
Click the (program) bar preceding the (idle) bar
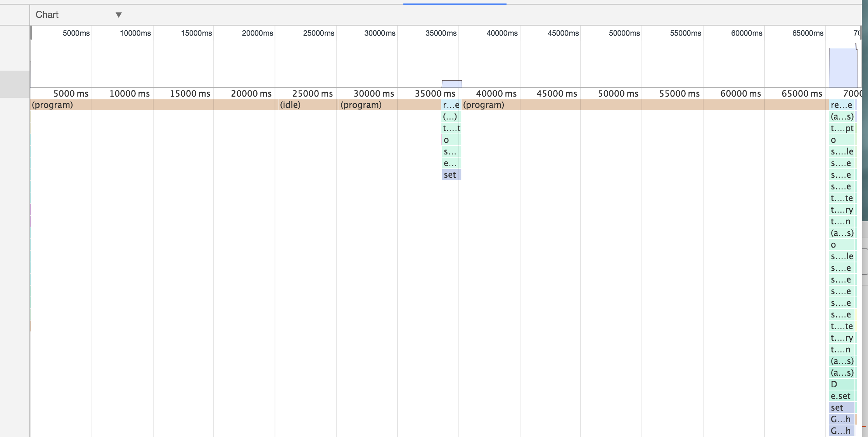coord(154,105)
